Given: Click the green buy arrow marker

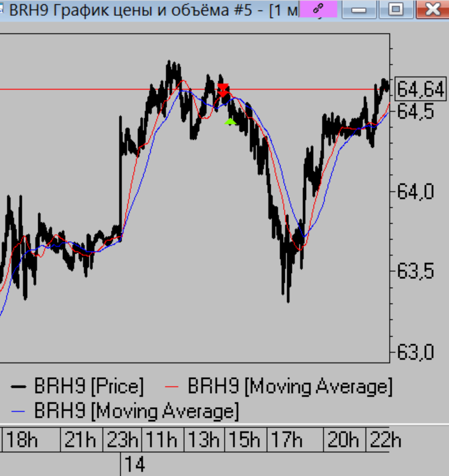Looking at the screenshot, I should [230, 122].
